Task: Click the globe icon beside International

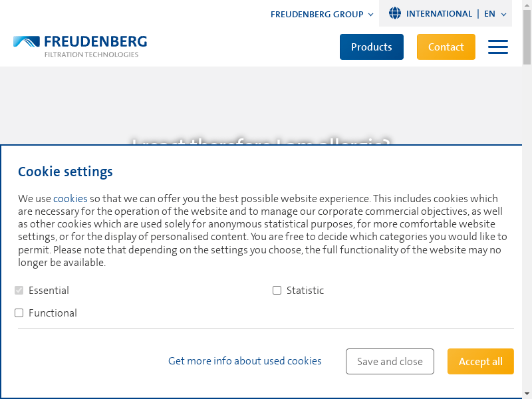Action: click(x=395, y=13)
